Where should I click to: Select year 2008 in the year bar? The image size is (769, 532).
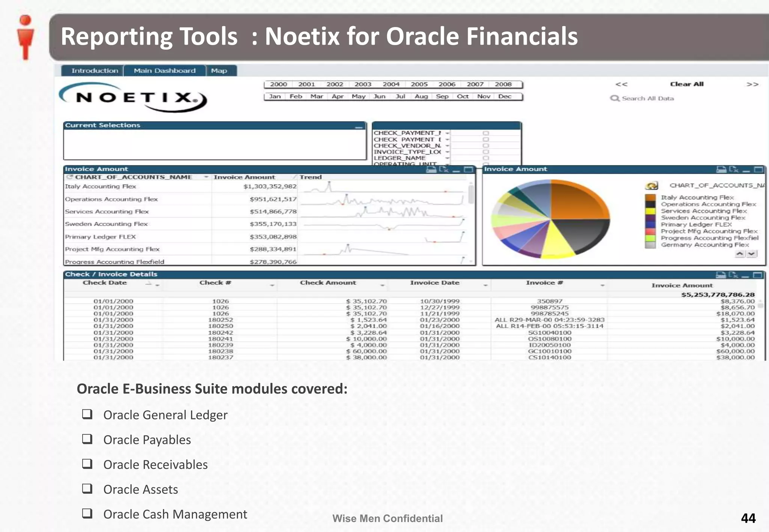(503, 84)
